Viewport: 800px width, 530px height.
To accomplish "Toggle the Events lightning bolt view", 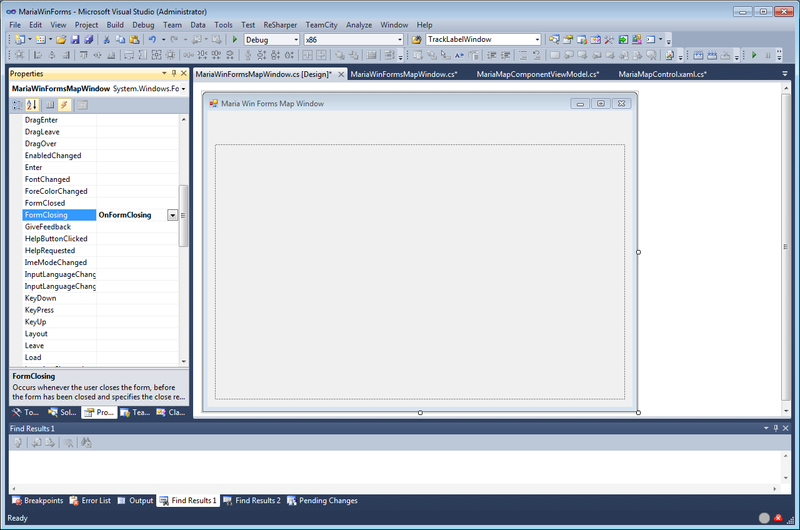I will click(64, 105).
